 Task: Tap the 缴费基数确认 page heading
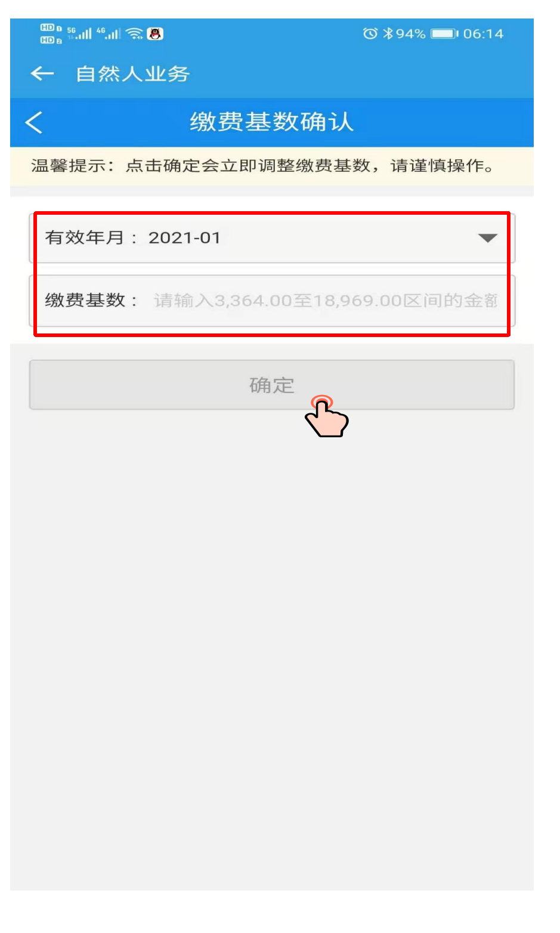pyautogui.click(x=272, y=122)
